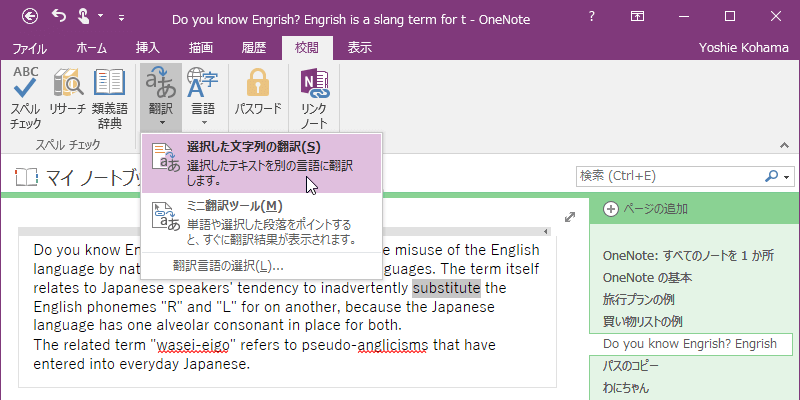Open リンクノート linked notes
Viewport: 800px width, 400px height.
(314, 97)
